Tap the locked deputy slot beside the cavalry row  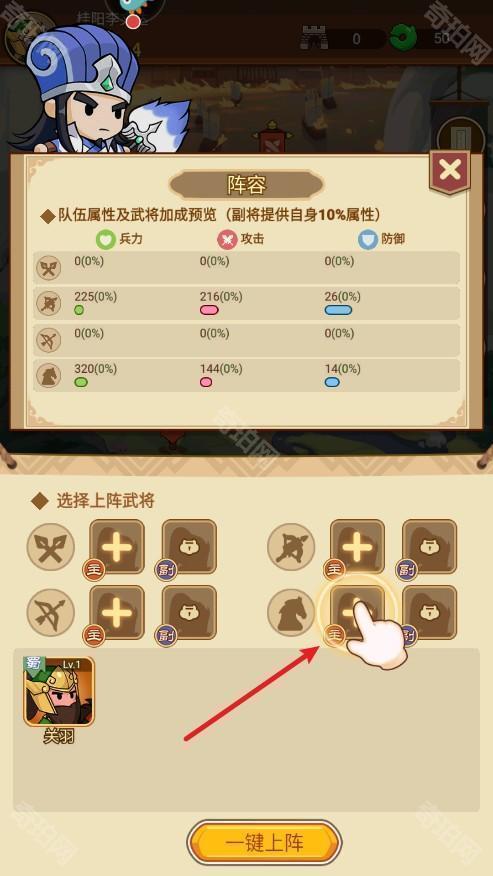(429, 612)
